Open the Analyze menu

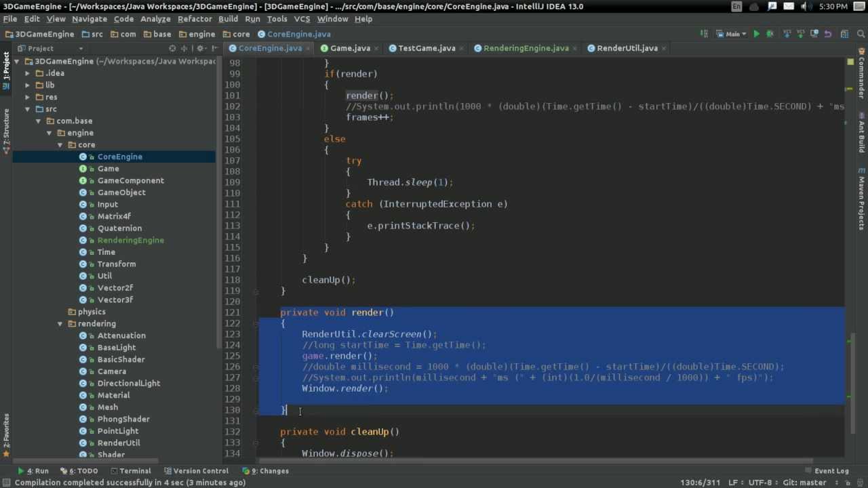tap(155, 19)
